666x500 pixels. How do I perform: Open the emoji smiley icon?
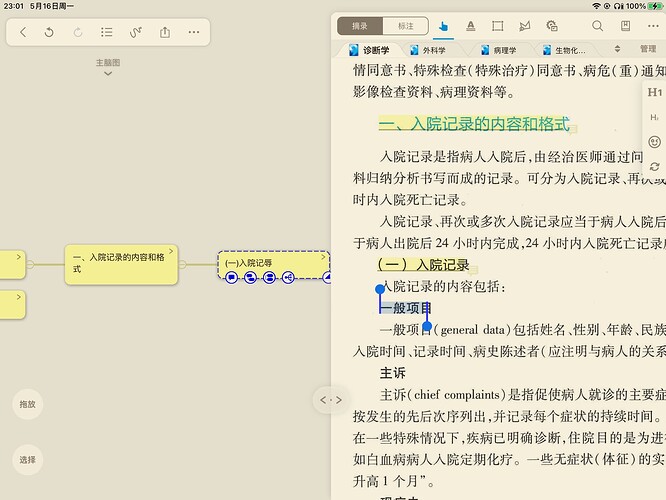655,142
